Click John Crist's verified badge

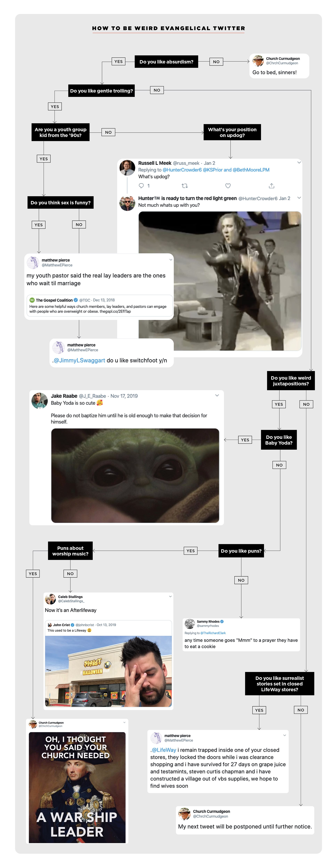click(x=72, y=625)
